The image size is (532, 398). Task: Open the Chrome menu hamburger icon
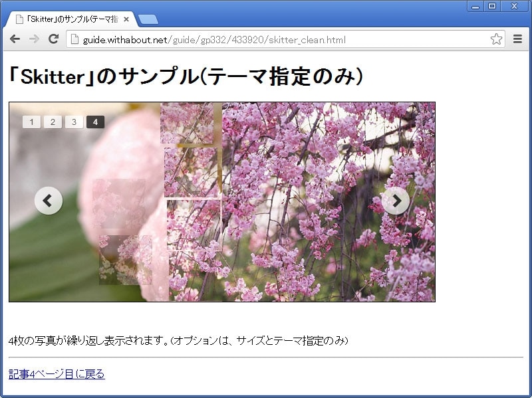click(x=517, y=39)
